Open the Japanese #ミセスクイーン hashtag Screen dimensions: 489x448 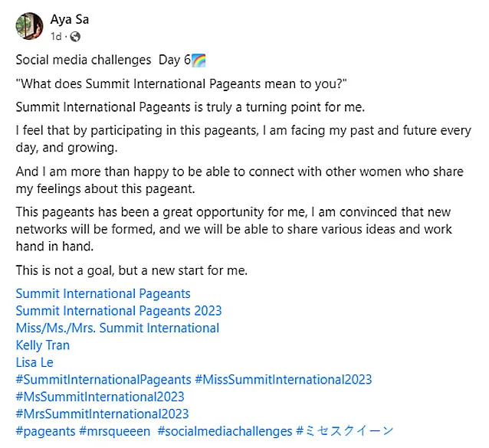(x=345, y=431)
